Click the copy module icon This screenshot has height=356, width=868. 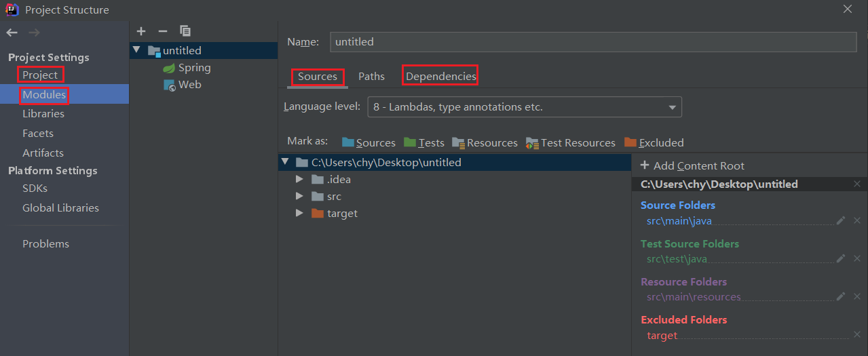tap(185, 31)
